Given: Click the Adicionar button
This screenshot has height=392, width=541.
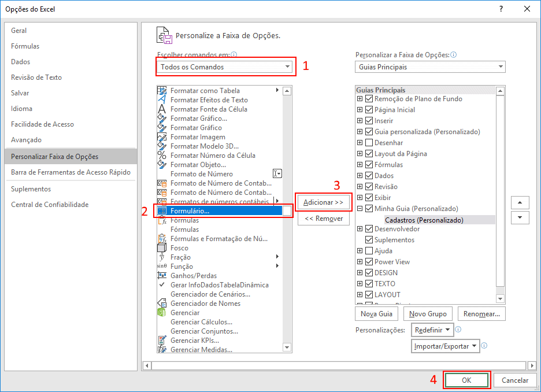Looking at the screenshot, I should coord(324,202).
